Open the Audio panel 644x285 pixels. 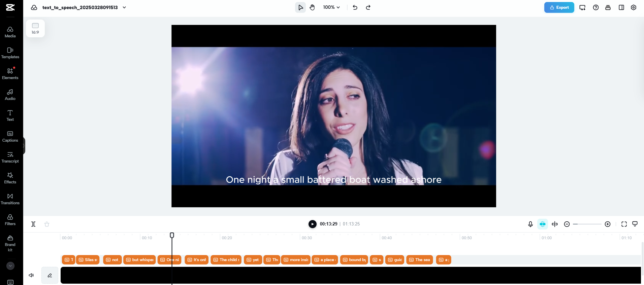pyautogui.click(x=10, y=95)
